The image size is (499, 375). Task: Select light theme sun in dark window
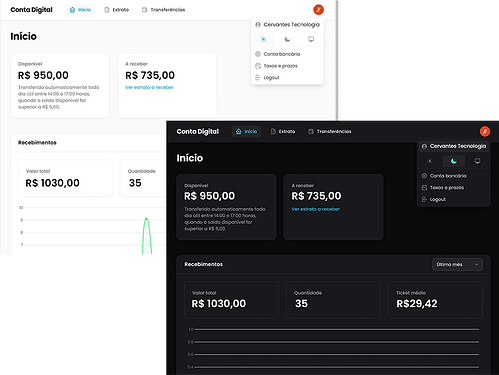(430, 161)
